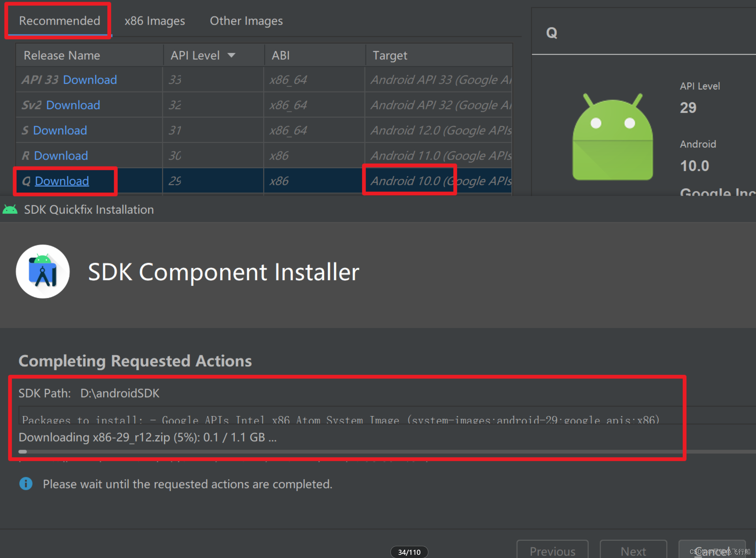Click Download link for API 33
The height and width of the screenshot is (558, 756).
pos(90,80)
